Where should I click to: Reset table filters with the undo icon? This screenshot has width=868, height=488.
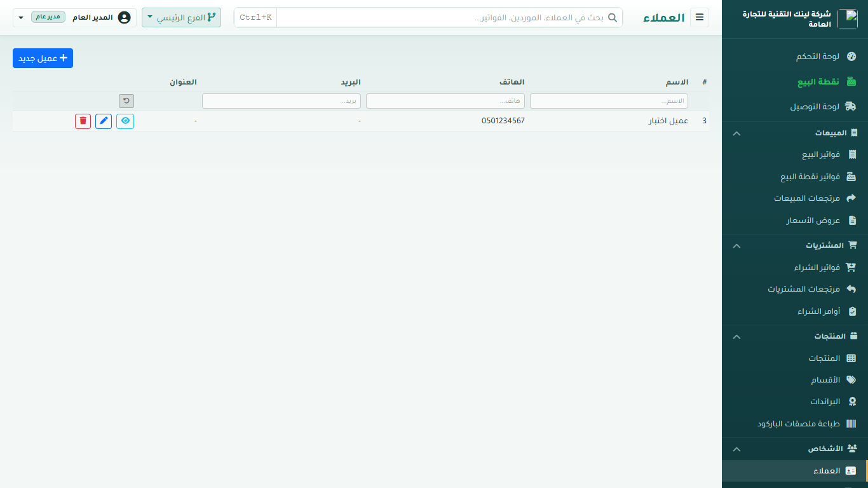pos(126,101)
